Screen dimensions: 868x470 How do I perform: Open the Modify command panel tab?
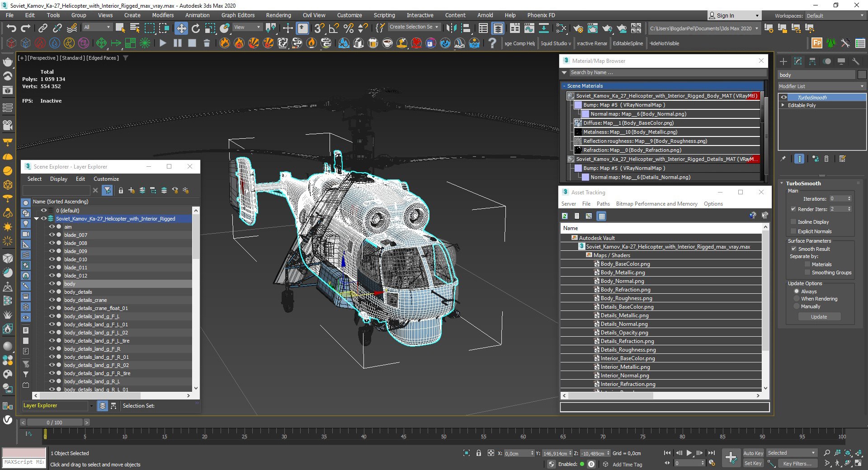[x=798, y=61]
